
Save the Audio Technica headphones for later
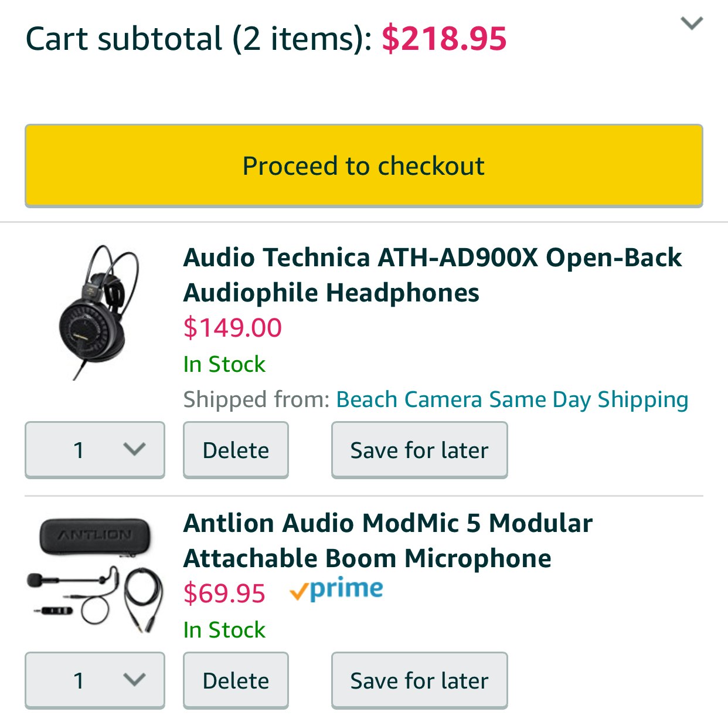[x=419, y=450]
